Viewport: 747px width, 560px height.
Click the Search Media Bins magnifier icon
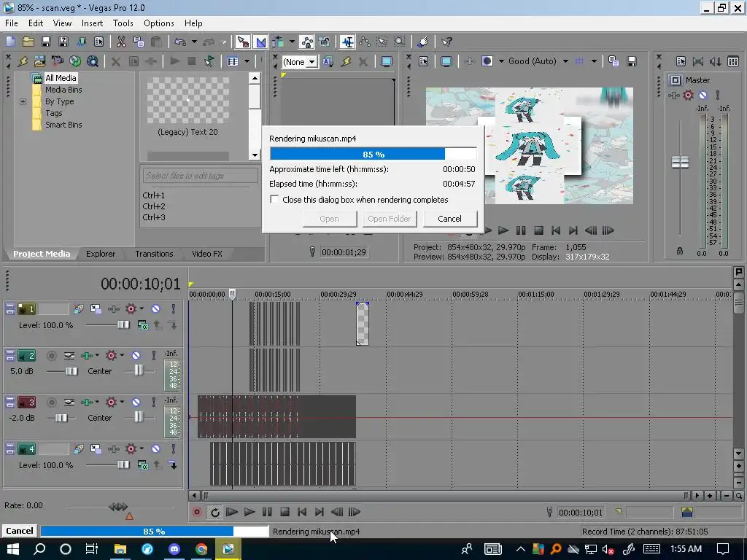coord(93,61)
